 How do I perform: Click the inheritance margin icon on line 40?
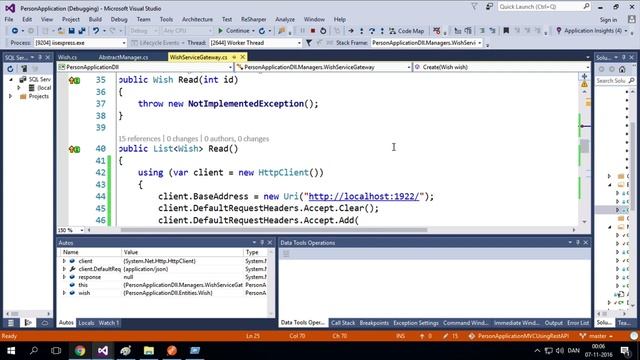[x=74, y=149]
